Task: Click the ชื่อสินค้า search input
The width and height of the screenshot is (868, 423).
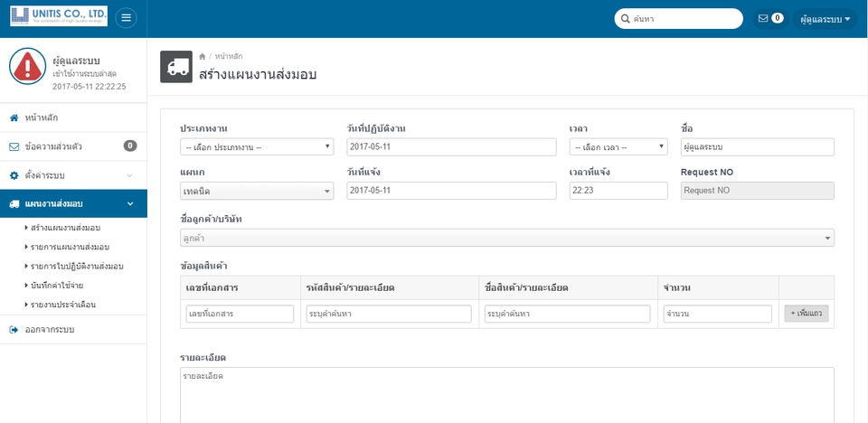Action: 568,314
